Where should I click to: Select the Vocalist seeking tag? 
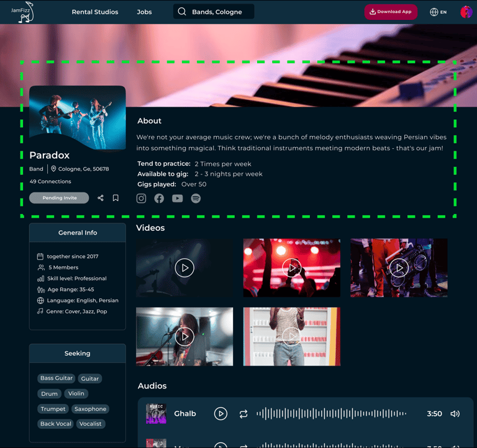[90, 424]
